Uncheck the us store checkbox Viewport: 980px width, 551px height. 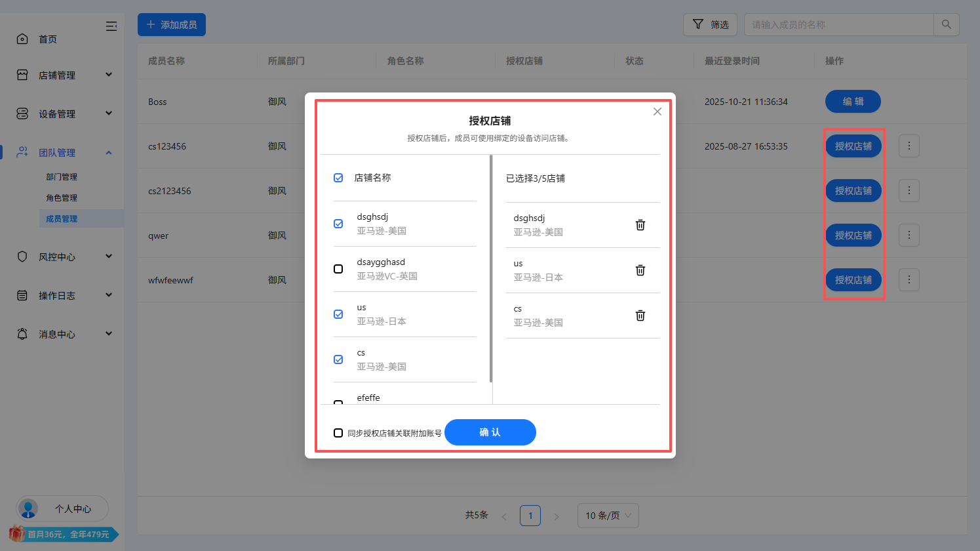tap(338, 314)
